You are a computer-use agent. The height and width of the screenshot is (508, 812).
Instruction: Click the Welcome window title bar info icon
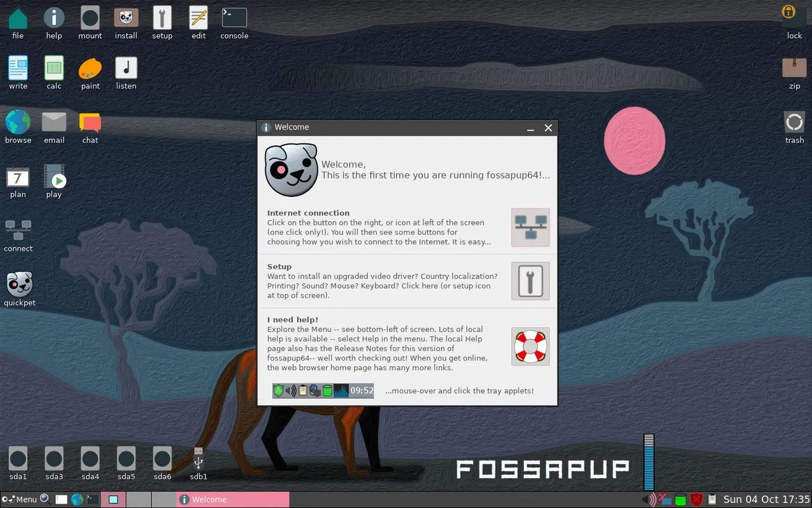[x=266, y=128]
